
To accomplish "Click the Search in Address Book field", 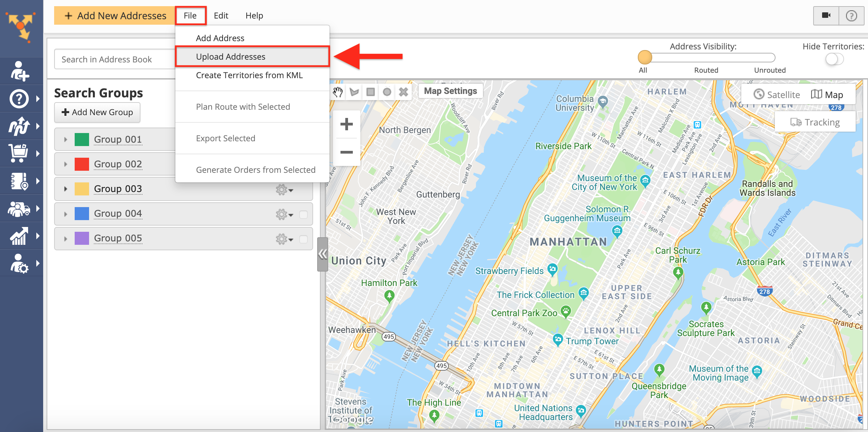I will 115,59.
